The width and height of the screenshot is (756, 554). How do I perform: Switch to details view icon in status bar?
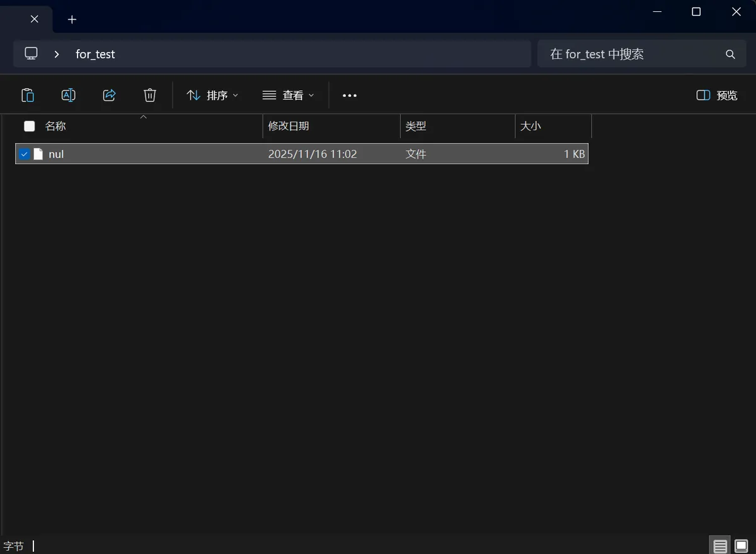[720, 546]
